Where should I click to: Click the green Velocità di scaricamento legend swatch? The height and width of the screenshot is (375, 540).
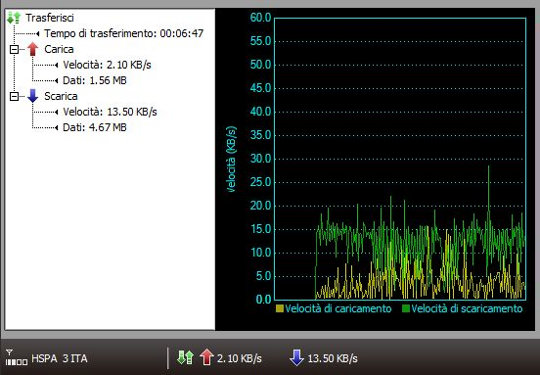pyautogui.click(x=406, y=308)
